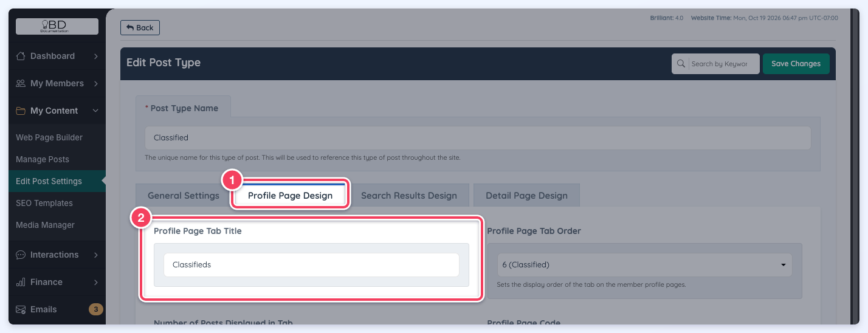Click the Dashboard home icon
Image resolution: width=868 pixels, height=333 pixels.
(21, 56)
